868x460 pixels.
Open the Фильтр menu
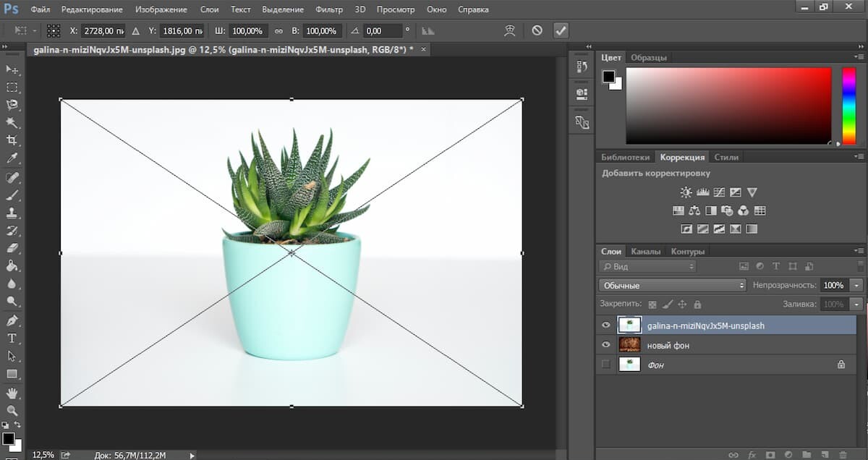point(329,9)
